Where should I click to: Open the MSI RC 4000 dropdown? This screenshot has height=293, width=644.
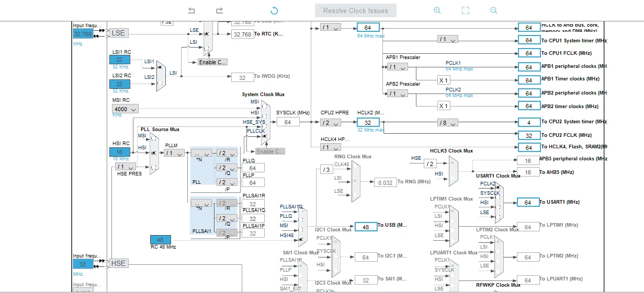pyautogui.click(x=125, y=109)
